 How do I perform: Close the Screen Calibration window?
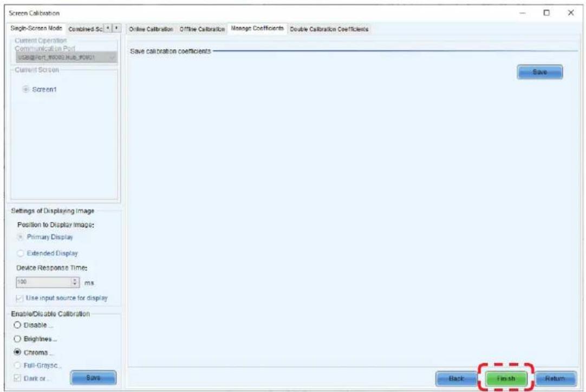click(571, 13)
